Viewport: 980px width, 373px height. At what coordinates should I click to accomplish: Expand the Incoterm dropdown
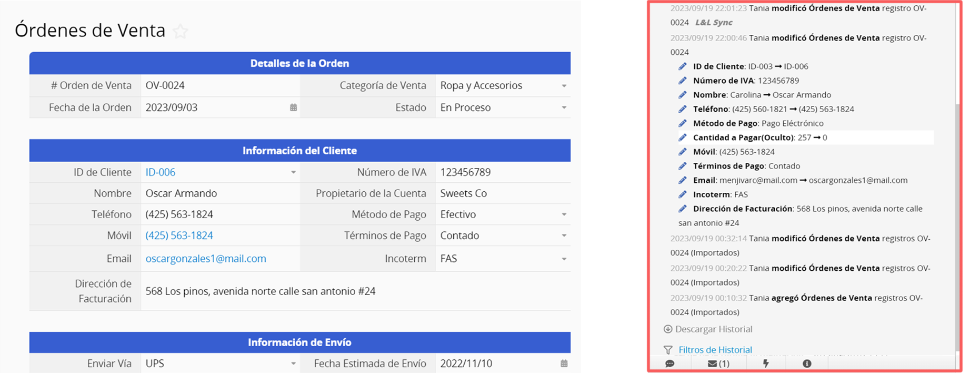point(564,259)
